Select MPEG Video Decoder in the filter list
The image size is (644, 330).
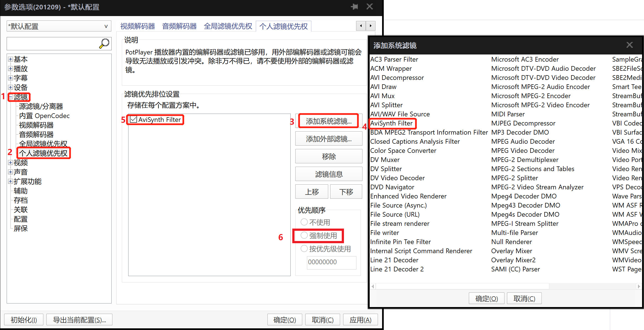(523, 150)
